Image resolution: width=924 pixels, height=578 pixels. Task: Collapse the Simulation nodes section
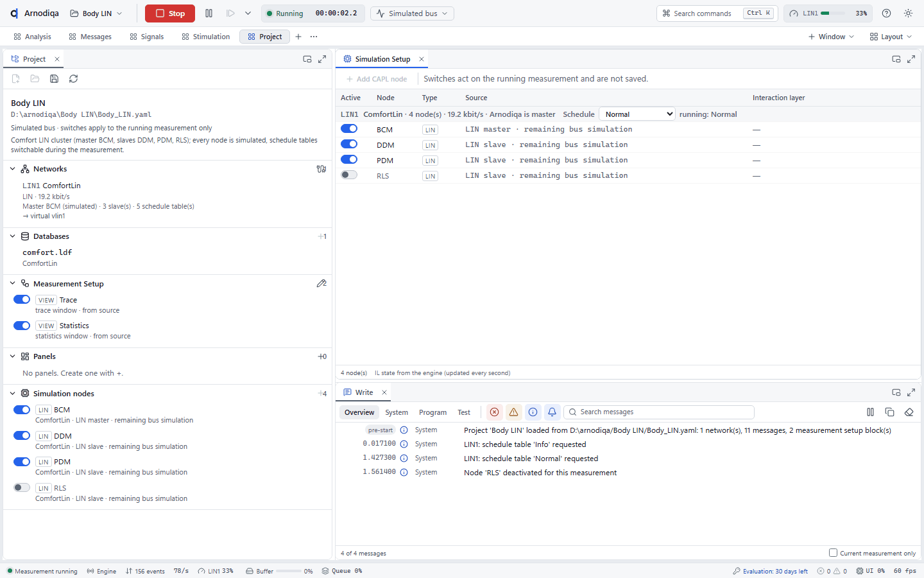click(13, 394)
